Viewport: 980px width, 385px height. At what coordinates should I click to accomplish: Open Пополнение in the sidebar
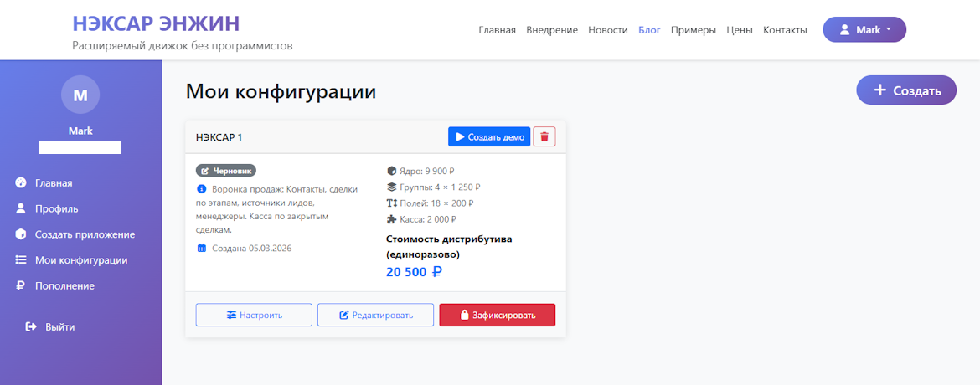[x=64, y=285]
